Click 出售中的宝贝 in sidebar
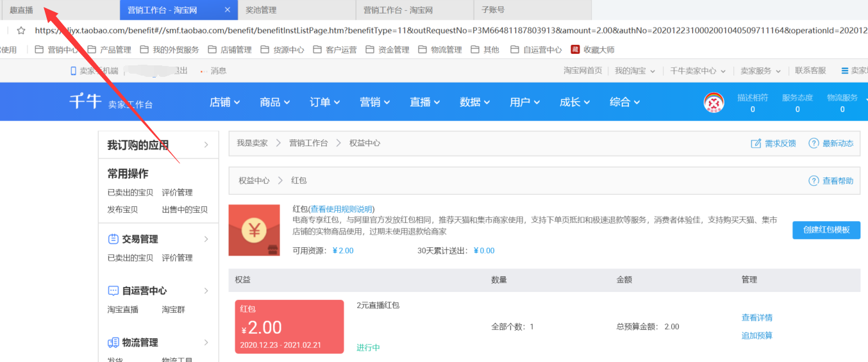The height and width of the screenshot is (362, 868). coord(185,210)
